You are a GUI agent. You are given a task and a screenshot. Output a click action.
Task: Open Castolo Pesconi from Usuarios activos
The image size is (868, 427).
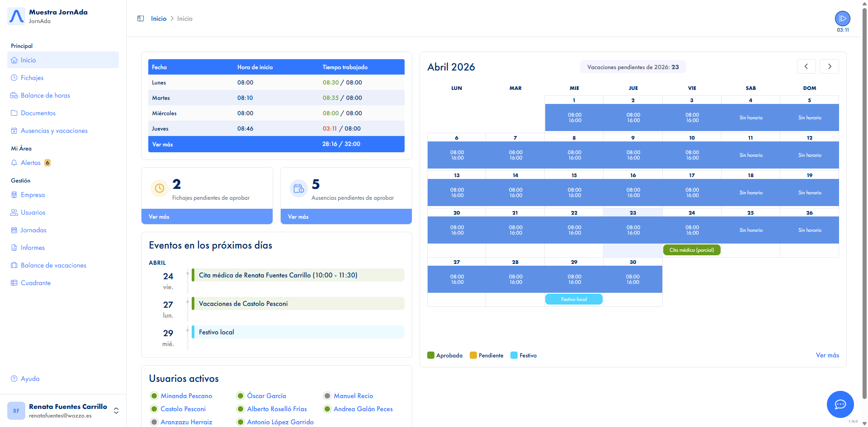tap(183, 408)
